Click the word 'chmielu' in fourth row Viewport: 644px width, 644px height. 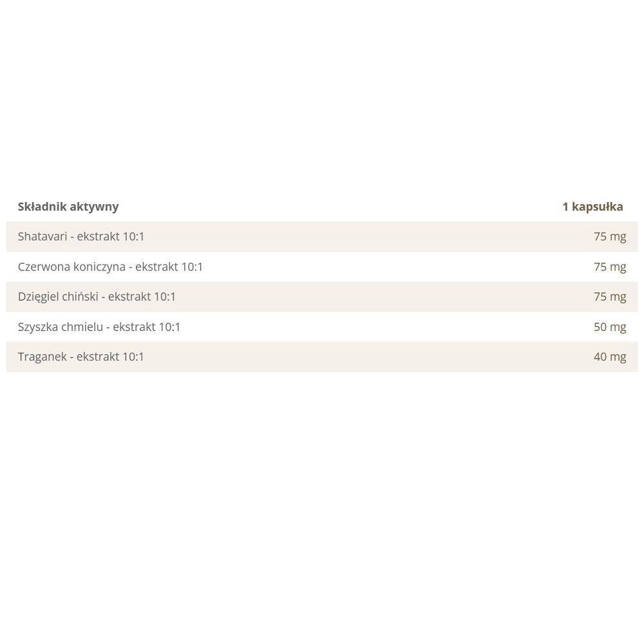pyautogui.click(x=82, y=327)
